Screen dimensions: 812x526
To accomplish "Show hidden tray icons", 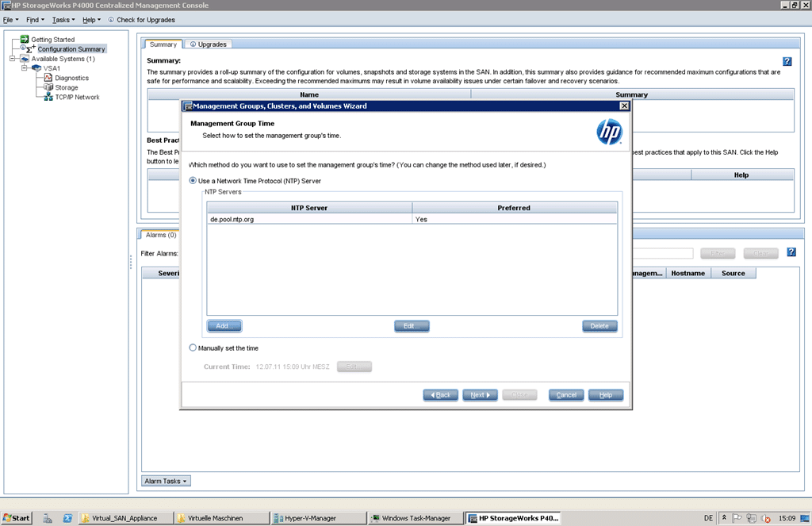I will tap(724, 518).
